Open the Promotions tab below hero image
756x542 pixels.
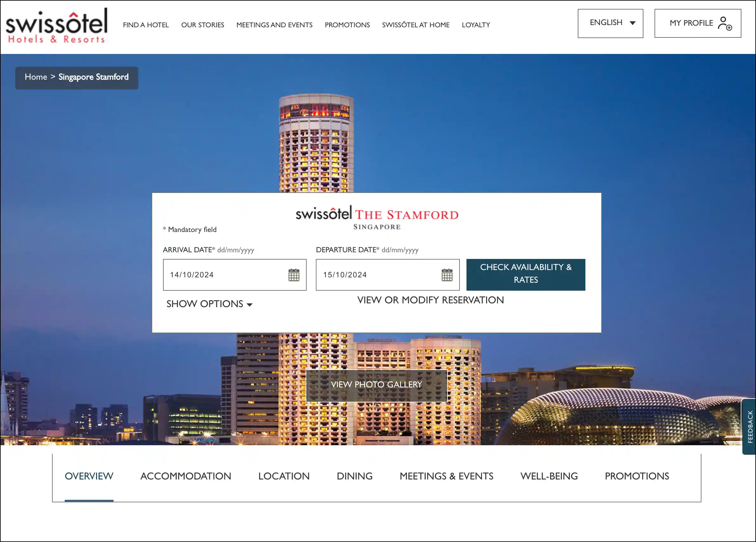tap(637, 476)
